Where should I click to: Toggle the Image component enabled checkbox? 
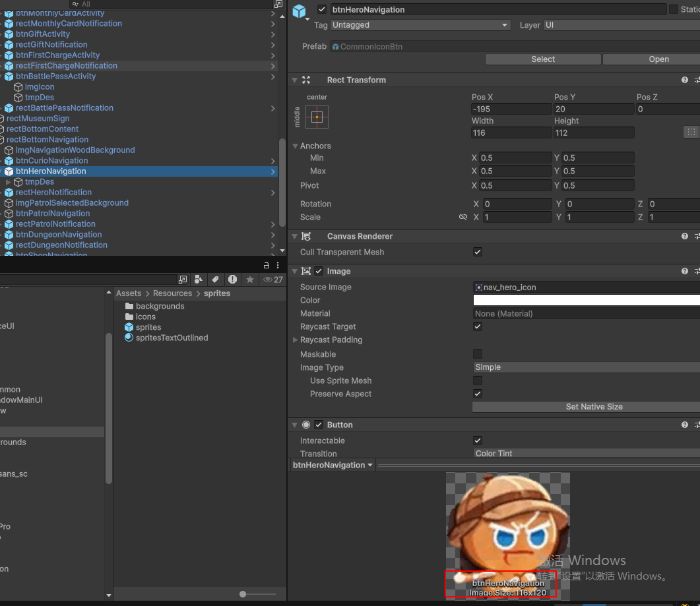(x=318, y=271)
